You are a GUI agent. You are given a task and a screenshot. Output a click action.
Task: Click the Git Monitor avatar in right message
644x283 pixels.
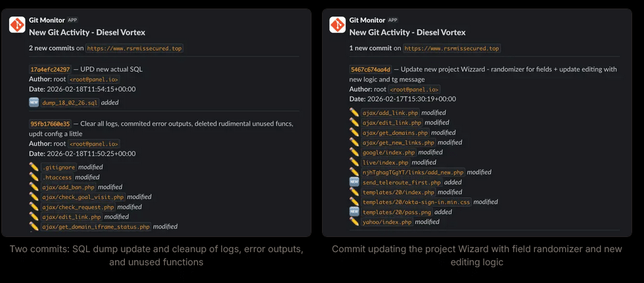337,25
